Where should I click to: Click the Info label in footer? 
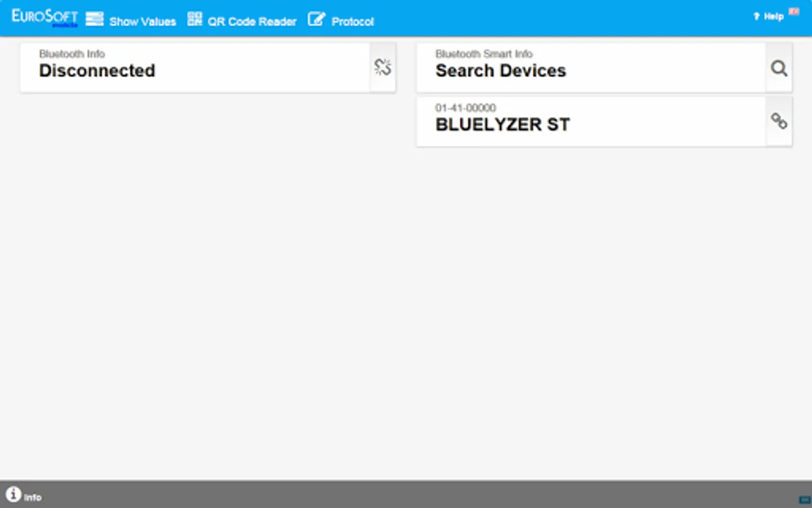[x=33, y=497]
